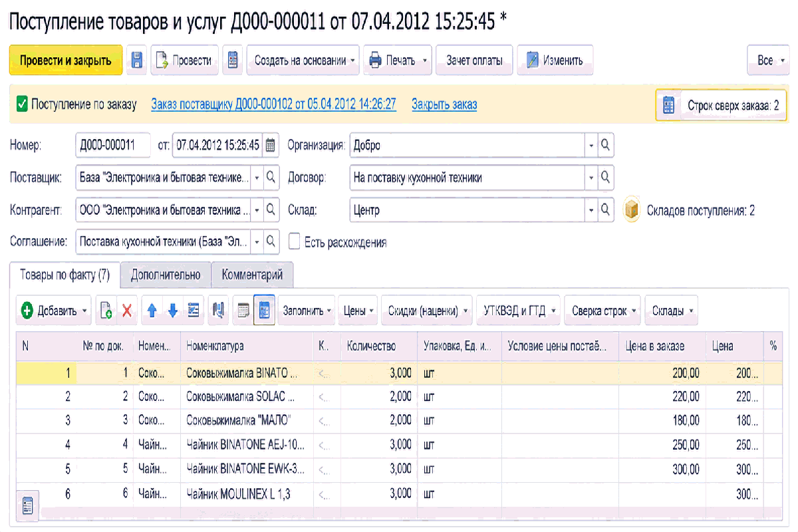Click the Провести и закрыть button

click(65, 61)
